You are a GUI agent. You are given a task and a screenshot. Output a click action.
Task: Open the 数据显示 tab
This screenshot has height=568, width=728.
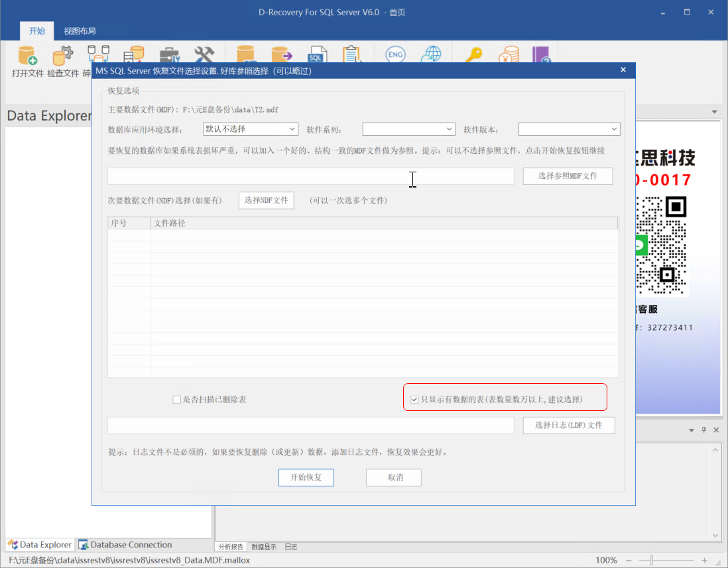coord(264,547)
